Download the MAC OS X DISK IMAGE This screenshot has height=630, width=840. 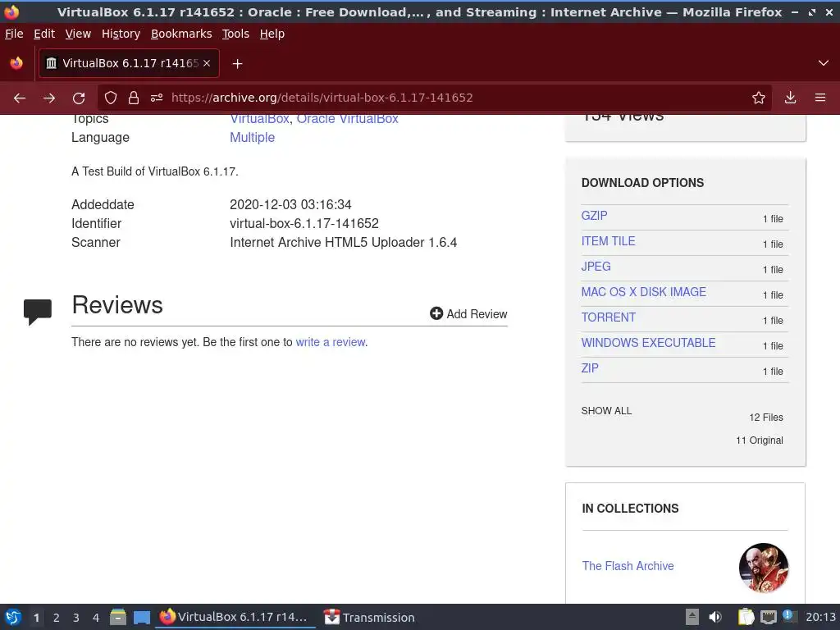(x=643, y=292)
